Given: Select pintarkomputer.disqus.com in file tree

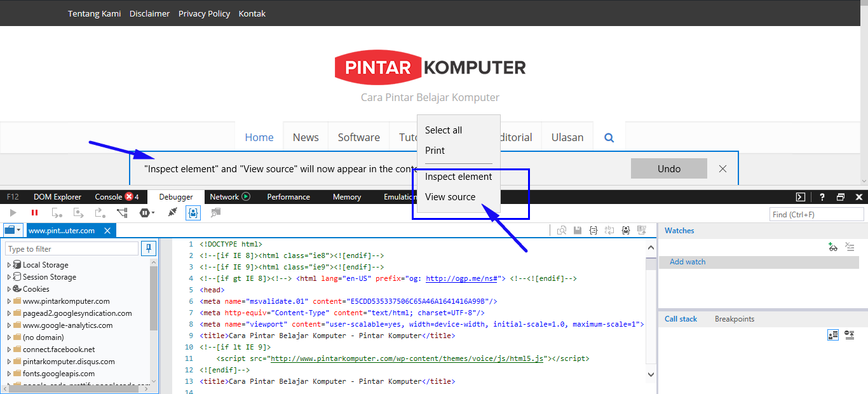Looking at the screenshot, I should tap(69, 362).
